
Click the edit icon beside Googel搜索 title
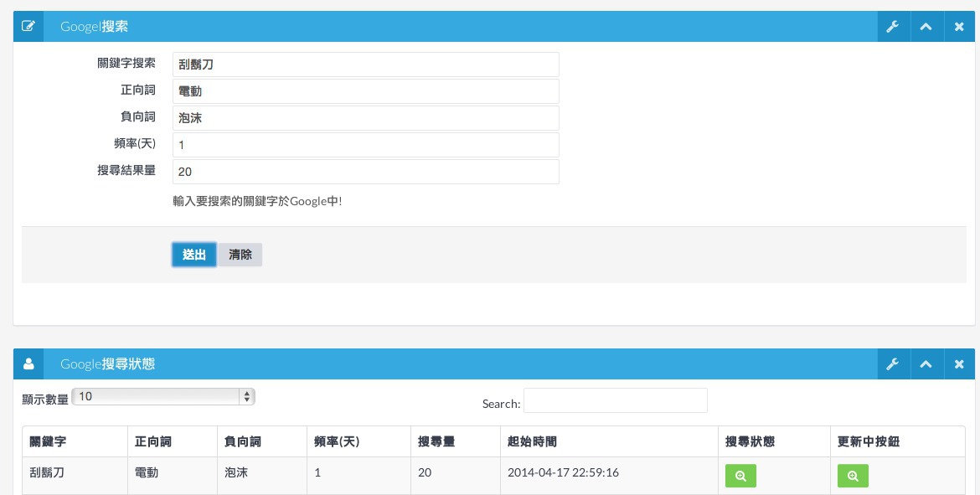coord(28,26)
